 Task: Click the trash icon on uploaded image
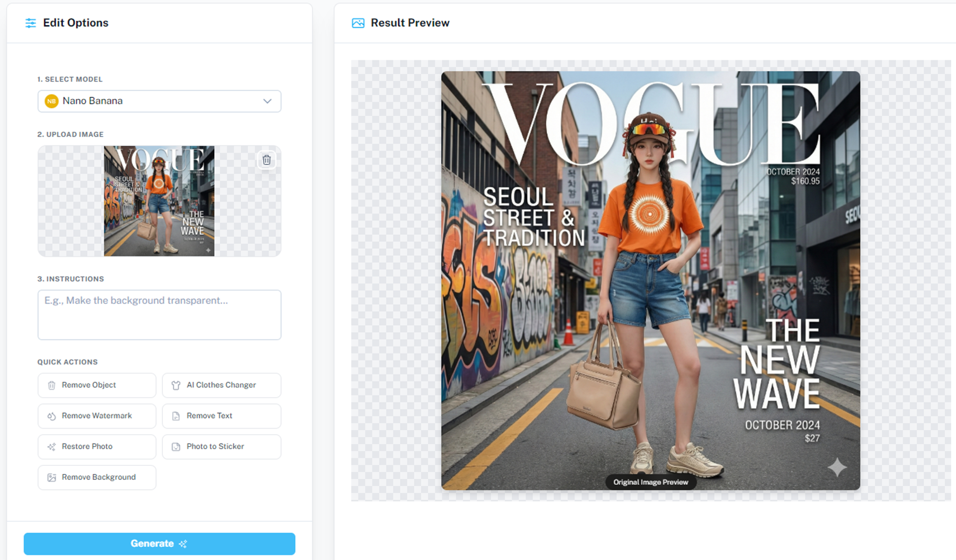[x=266, y=160]
